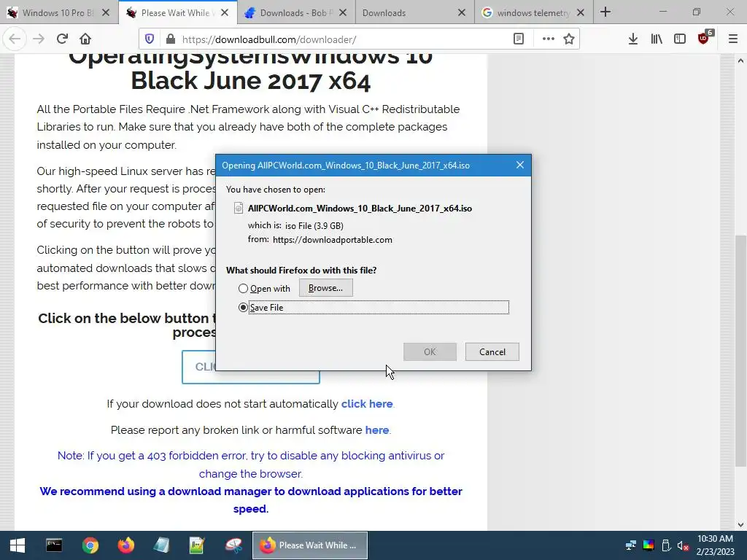747x560 pixels.
Task: Launch Chrome from the taskbar
Action: tap(90, 545)
